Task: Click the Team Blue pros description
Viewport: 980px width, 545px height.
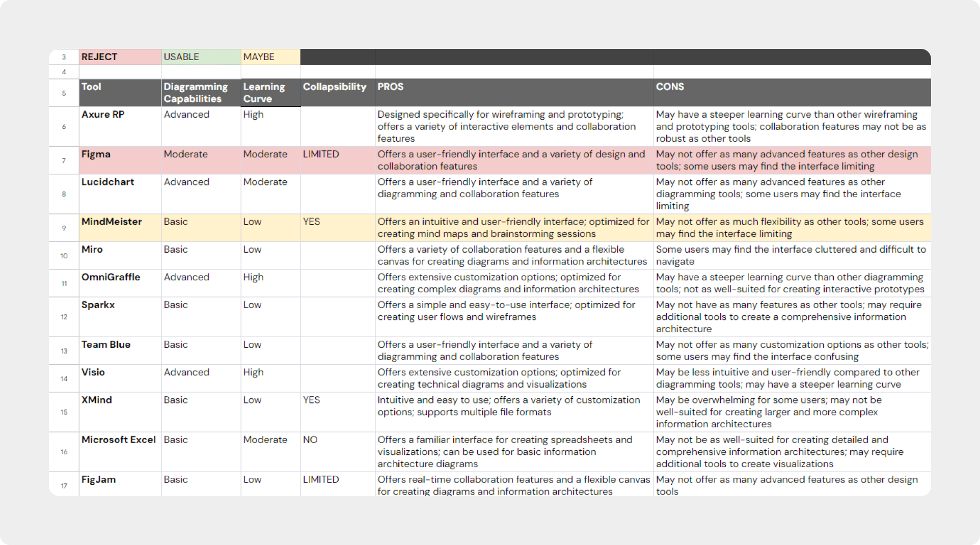Action: click(514, 350)
